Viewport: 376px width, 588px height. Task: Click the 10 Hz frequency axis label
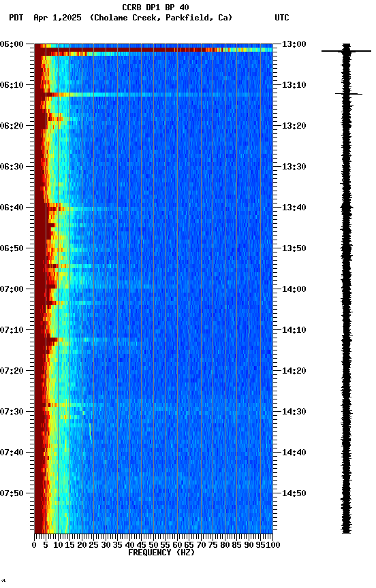tap(58, 545)
